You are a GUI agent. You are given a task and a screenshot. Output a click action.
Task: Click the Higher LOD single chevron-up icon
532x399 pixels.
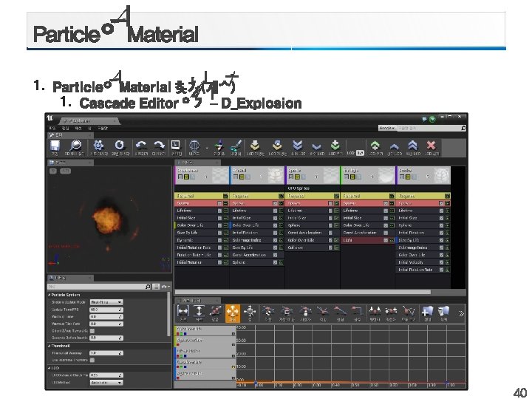coord(394,146)
